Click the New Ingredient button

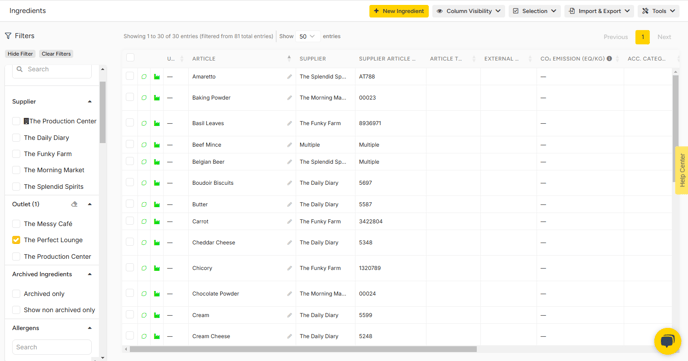399,11
